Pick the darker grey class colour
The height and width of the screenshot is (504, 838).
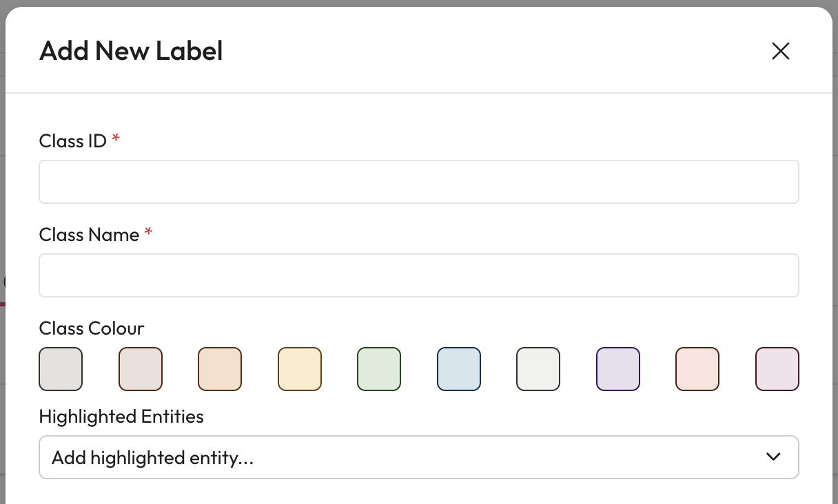point(61,369)
